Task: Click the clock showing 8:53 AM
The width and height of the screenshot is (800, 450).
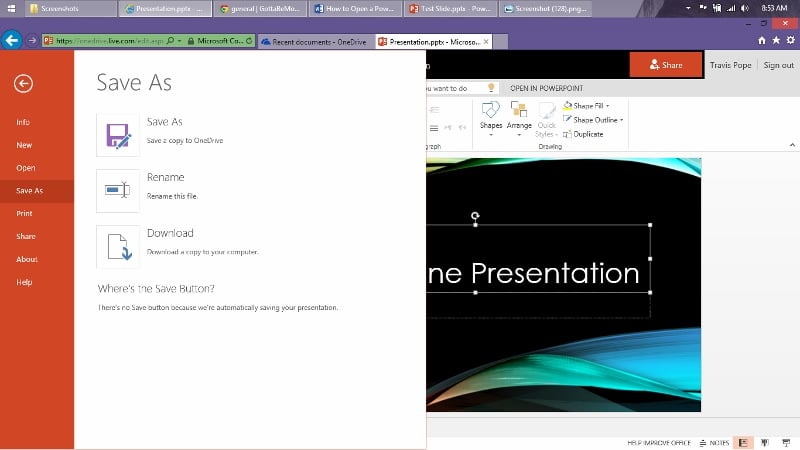Action: click(774, 8)
